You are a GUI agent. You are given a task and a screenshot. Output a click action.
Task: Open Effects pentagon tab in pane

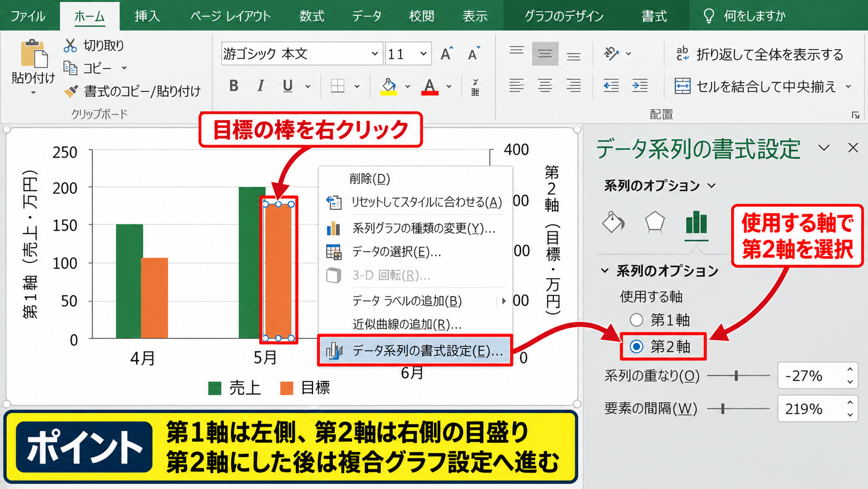[655, 222]
